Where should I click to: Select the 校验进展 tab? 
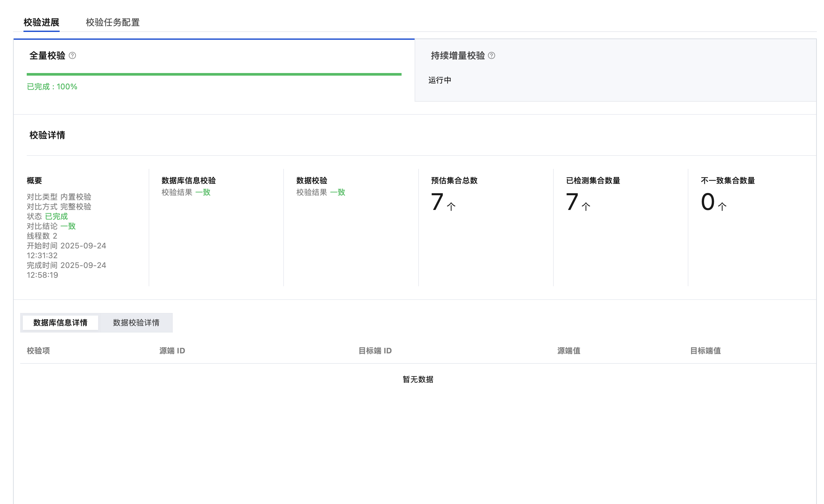point(41,22)
